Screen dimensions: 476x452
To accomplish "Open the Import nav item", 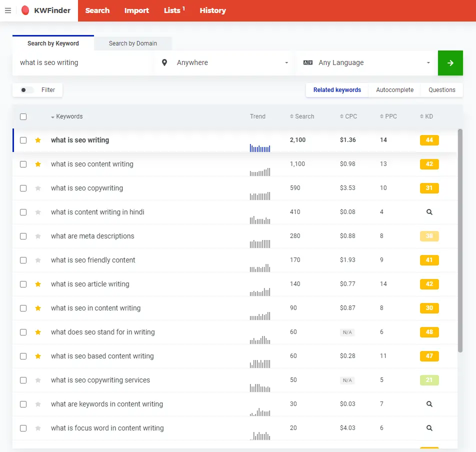I will coord(136,10).
